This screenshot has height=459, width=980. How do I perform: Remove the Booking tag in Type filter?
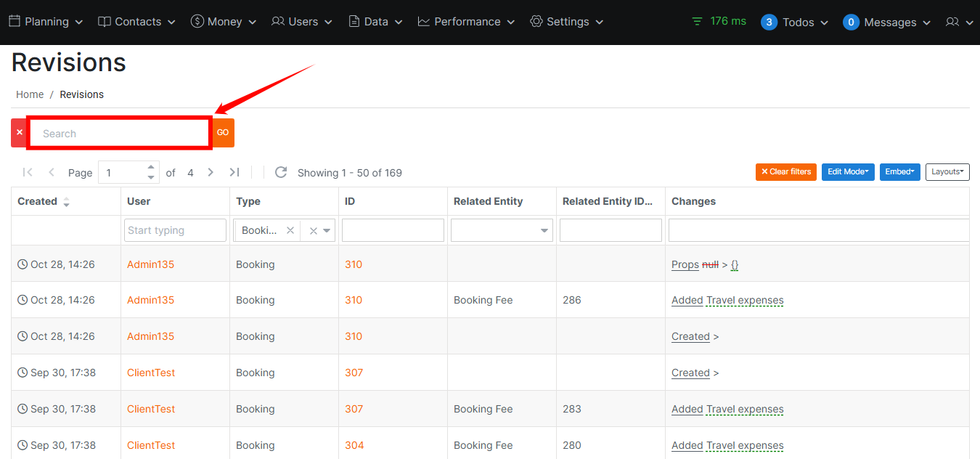coord(290,230)
